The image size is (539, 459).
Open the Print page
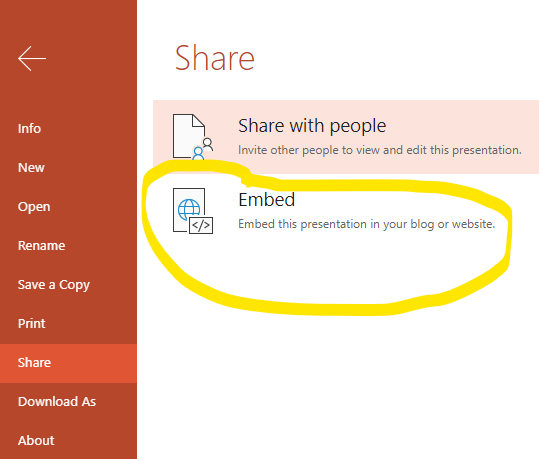pyautogui.click(x=32, y=324)
